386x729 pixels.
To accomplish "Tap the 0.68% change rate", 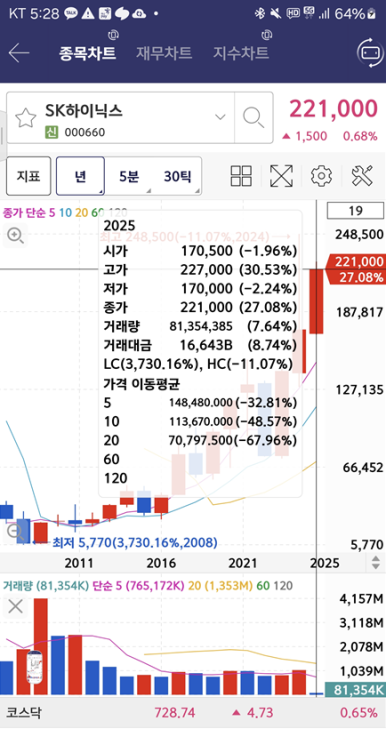I will [360, 136].
